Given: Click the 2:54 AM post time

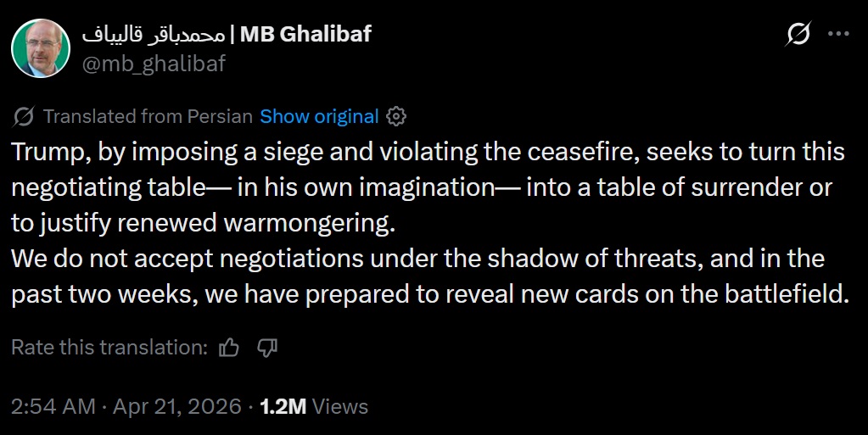Looking at the screenshot, I should pyautogui.click(x=53, y=406).
